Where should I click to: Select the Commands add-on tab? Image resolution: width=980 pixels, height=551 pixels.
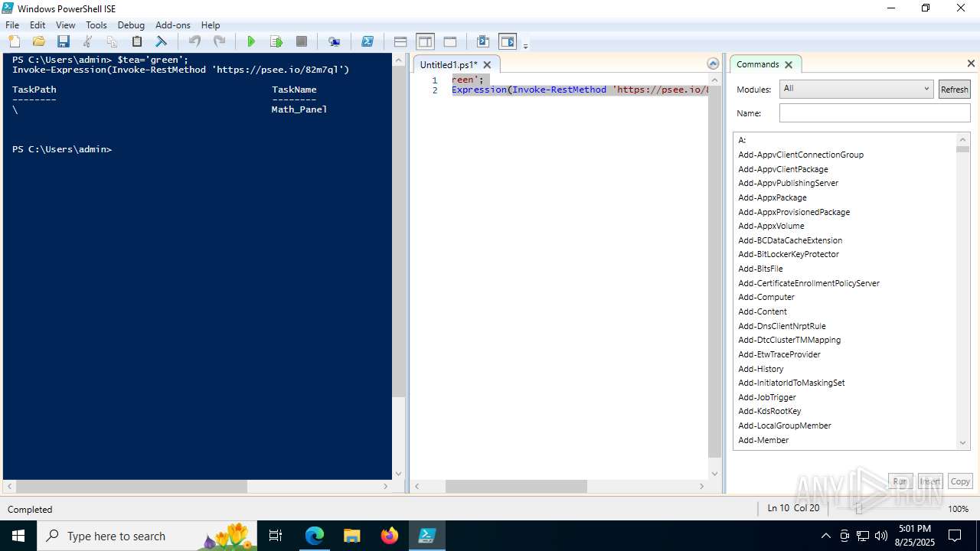[x=758, y=64]
